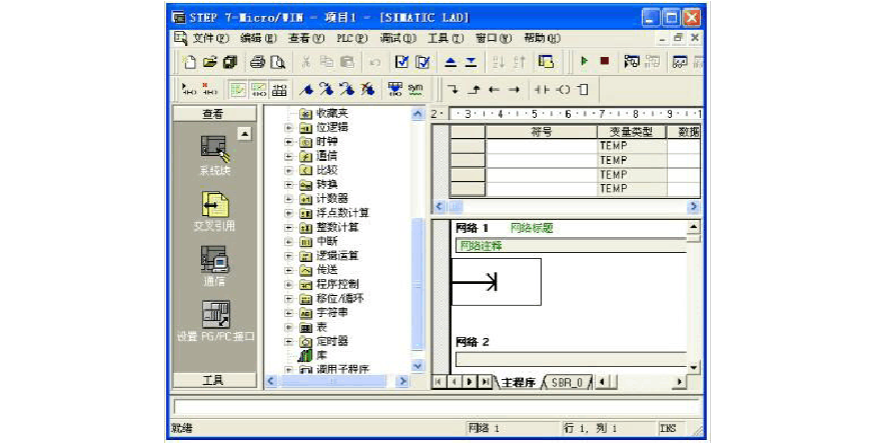Expand the 比较 tree node
This screenshot has height=443, width=893.
click(288, 170)
